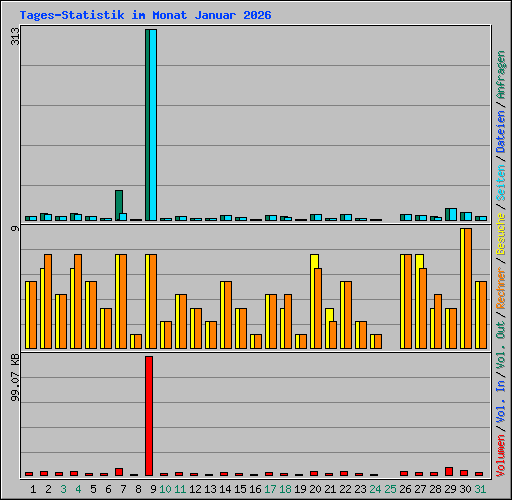This screenshot has width=512, height=500.
Task: Select green day label '18' on the x-axis
Action: point(285,489)
